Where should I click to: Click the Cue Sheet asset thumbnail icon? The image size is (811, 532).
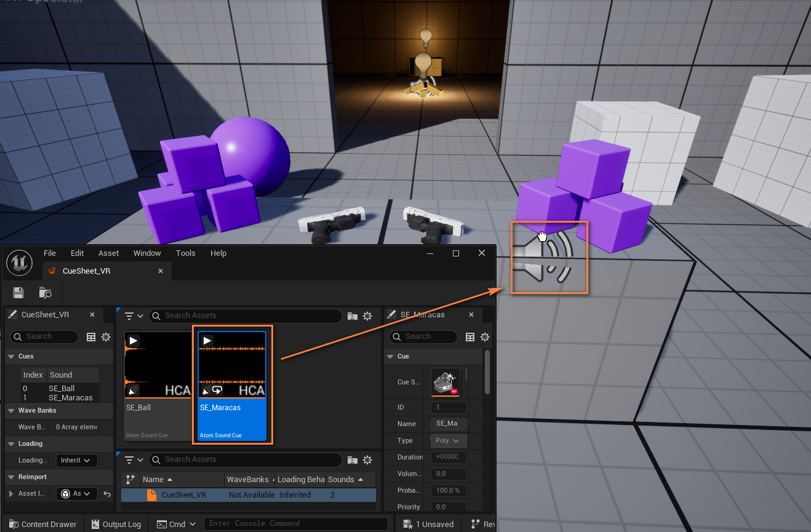(445, 382)
